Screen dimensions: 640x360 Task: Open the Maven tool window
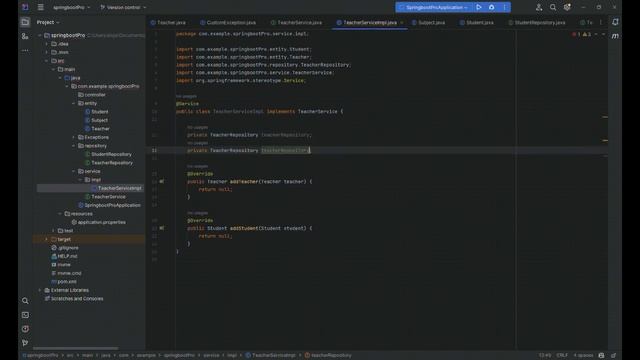tap(615, 36)
